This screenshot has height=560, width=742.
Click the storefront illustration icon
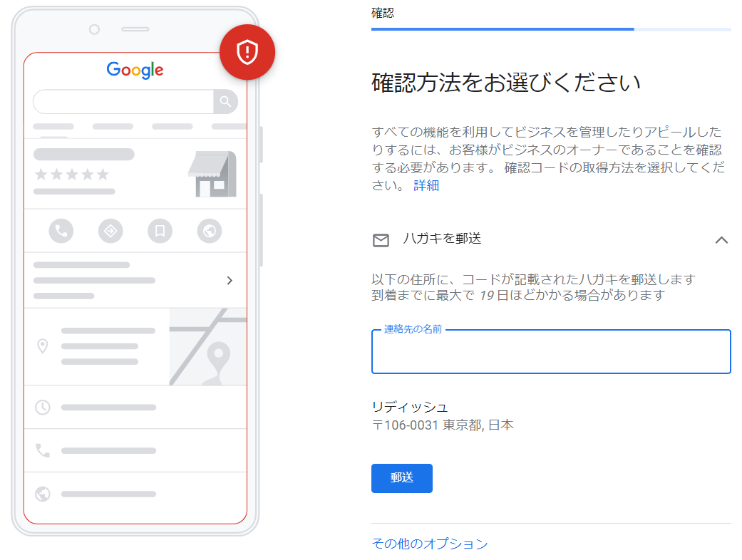(212, 174)
